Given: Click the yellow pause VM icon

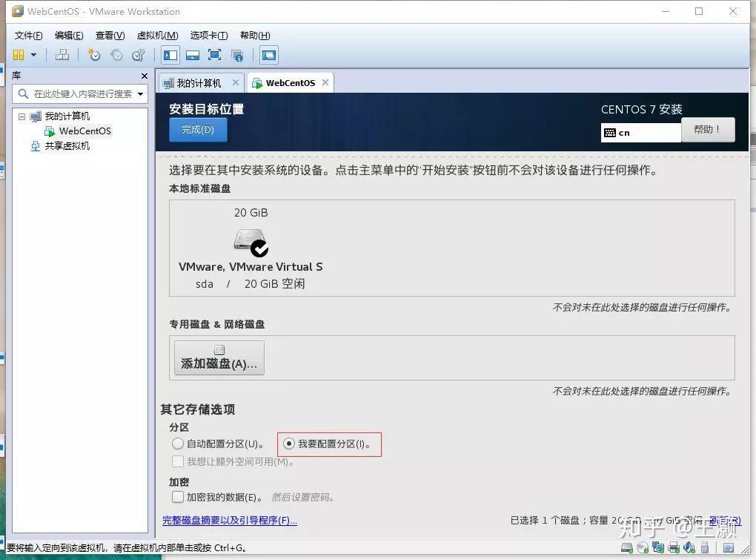Looking at the screenshot, I should point(19,55).
